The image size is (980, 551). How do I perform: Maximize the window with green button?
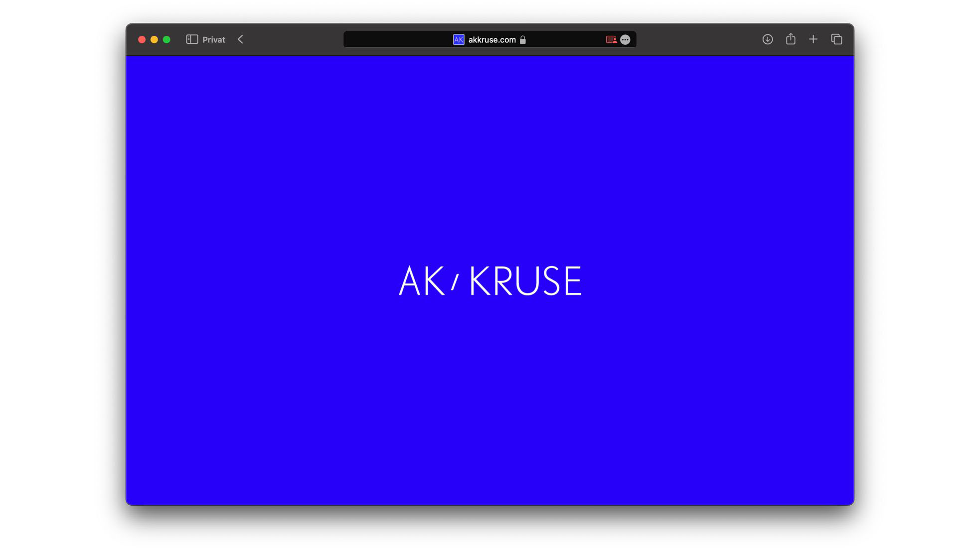click(166, 39)
